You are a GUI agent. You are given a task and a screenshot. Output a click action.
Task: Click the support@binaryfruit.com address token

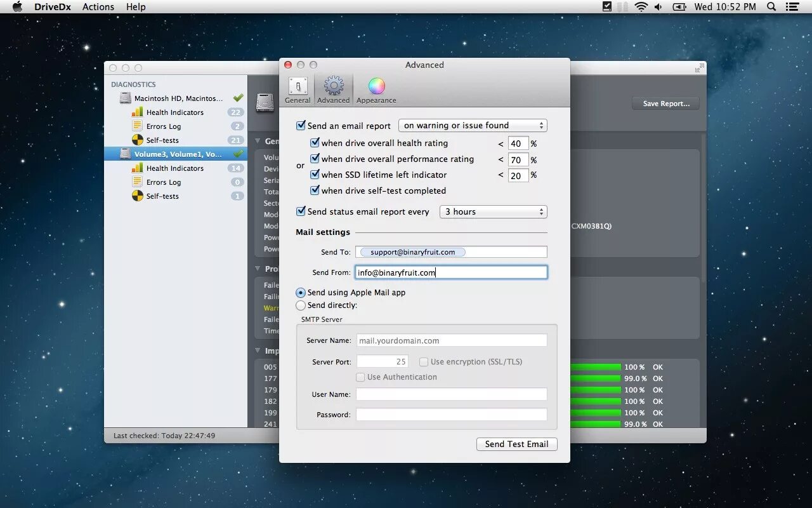pyautogui.click(x=412, y=252)
